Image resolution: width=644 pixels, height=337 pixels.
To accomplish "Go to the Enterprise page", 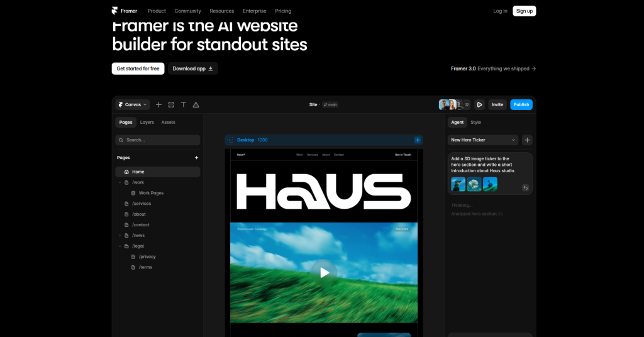I will [254, 11].
